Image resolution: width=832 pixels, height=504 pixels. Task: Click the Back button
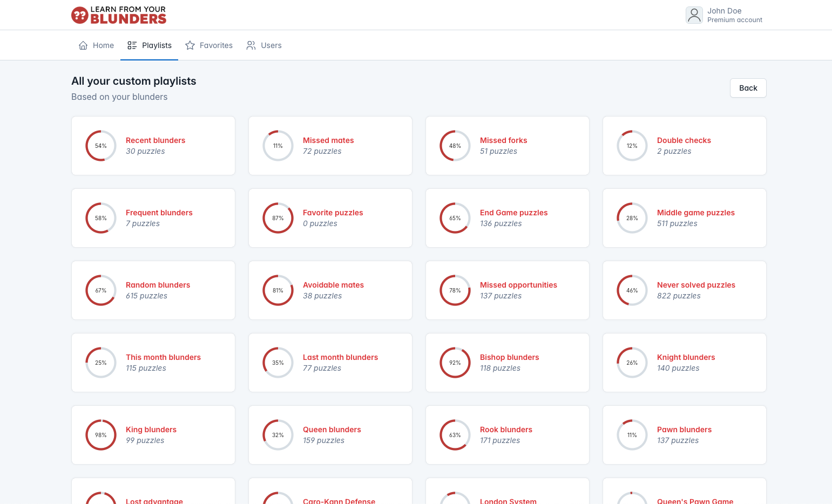[748, 88]
